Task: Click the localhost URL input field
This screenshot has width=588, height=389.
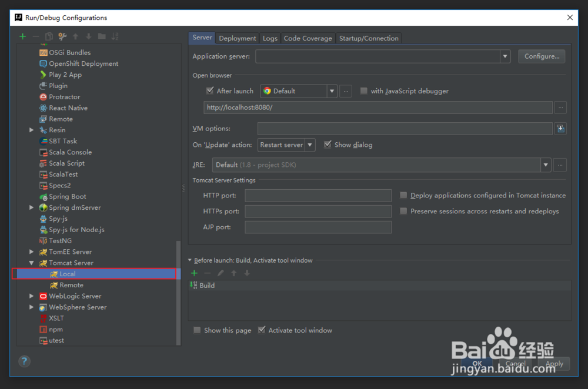Action: point(378,108)
